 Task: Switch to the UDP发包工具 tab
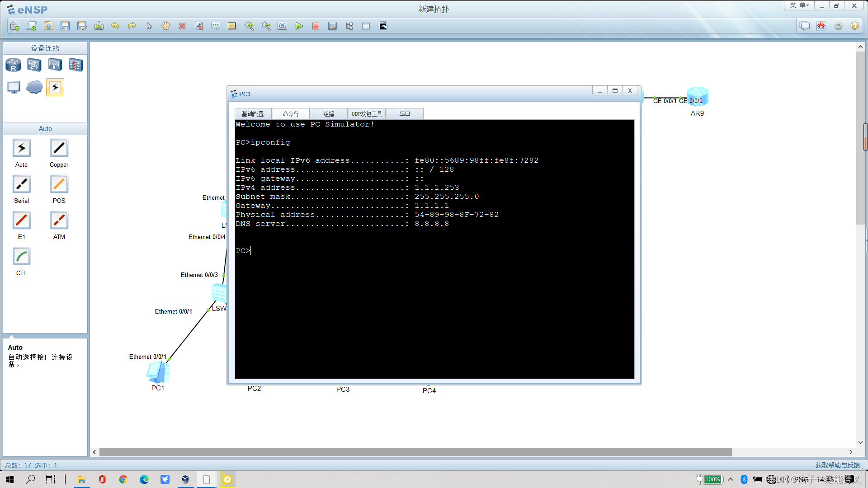[367, 114]
